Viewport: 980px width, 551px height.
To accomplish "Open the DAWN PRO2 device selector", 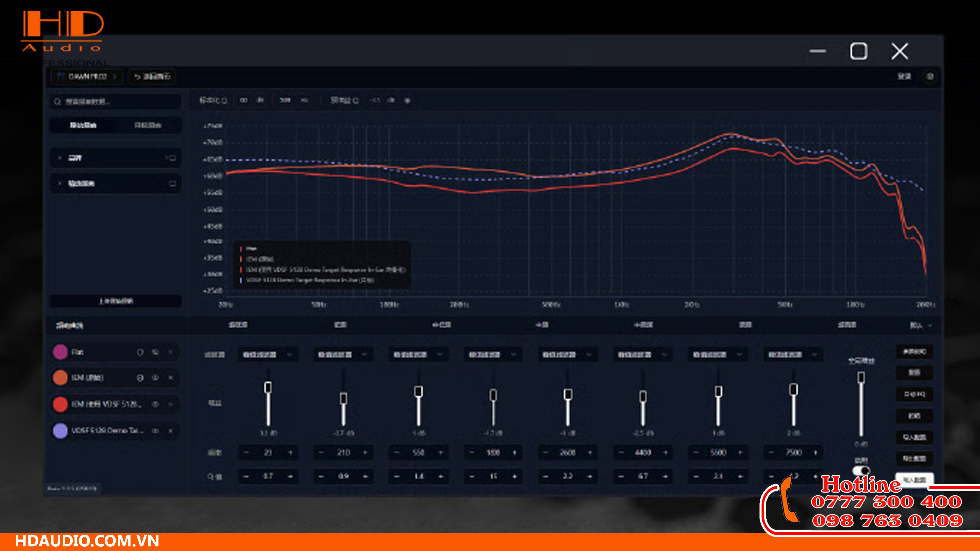I will (x=87, y=77).
